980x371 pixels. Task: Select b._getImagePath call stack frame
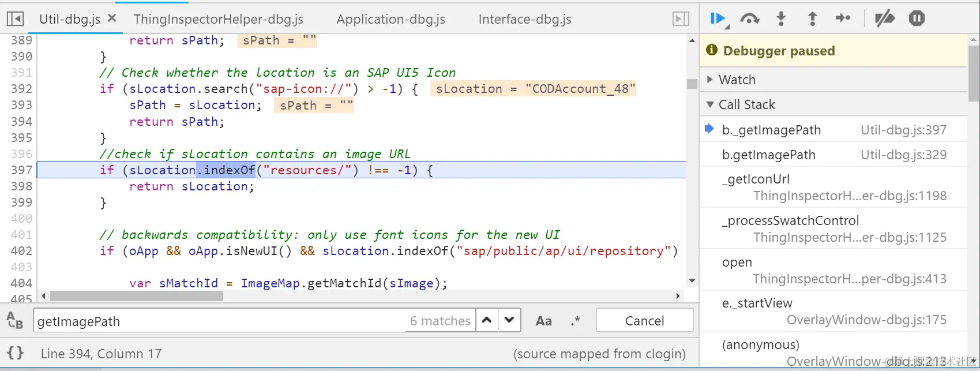(833, 130)
